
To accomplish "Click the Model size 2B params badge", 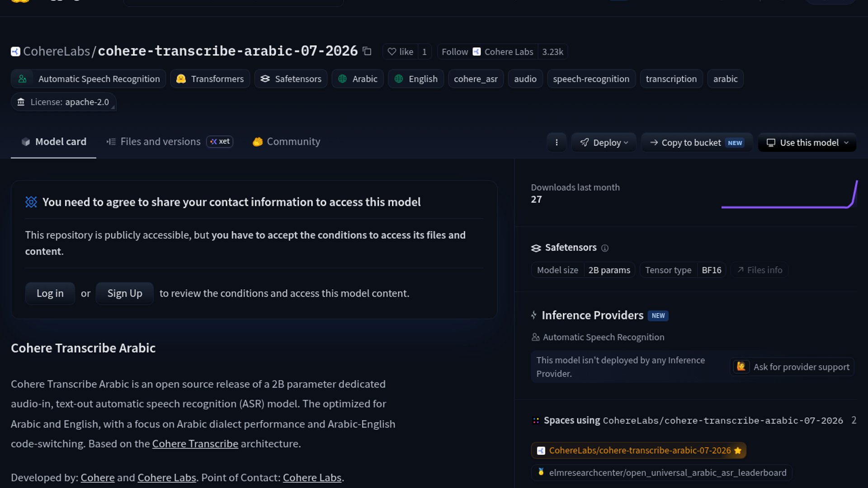I will tap(583, 270).
